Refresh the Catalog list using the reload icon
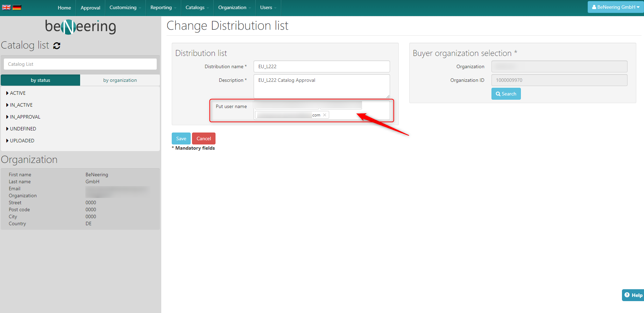The image size is (644, 313). [57, 45]
